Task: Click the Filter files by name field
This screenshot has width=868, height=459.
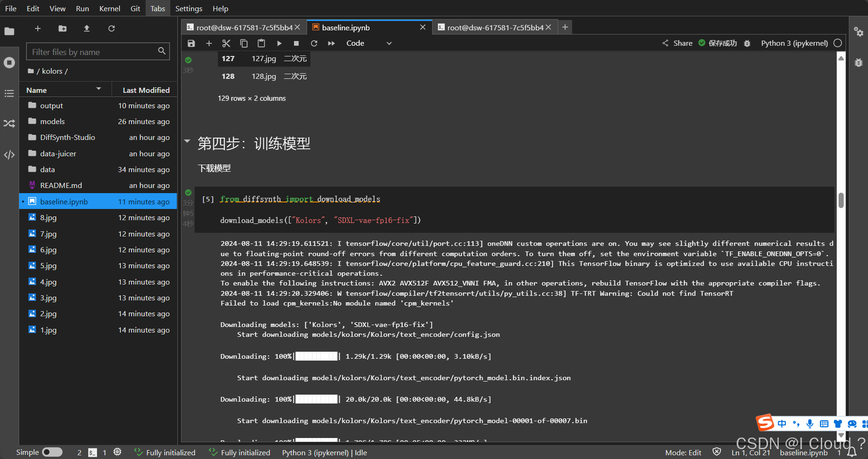Action: pos(93,51)
